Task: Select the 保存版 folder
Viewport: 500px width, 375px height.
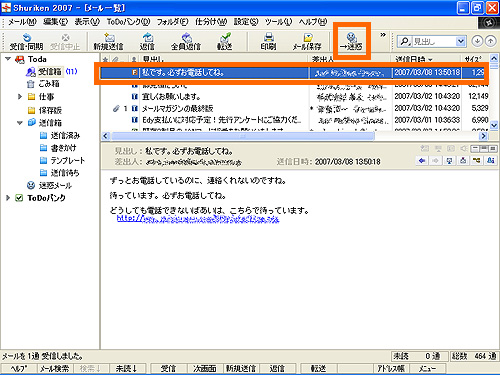Action: [50, 110]
